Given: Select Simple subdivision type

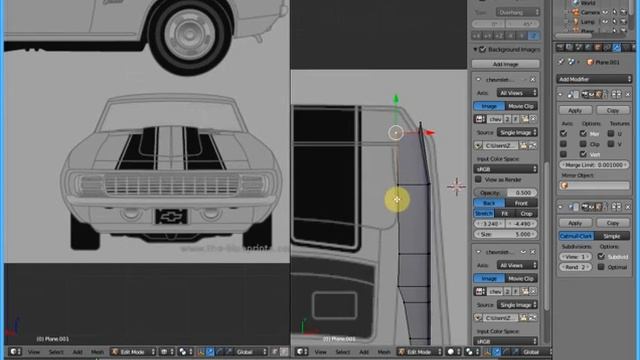Looking at the screenshot, I should coord(612,236).
